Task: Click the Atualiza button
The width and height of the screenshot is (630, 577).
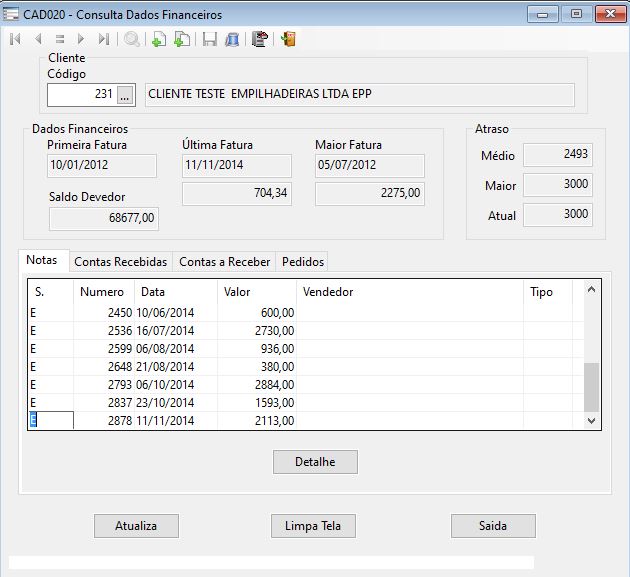Action: 137,526
